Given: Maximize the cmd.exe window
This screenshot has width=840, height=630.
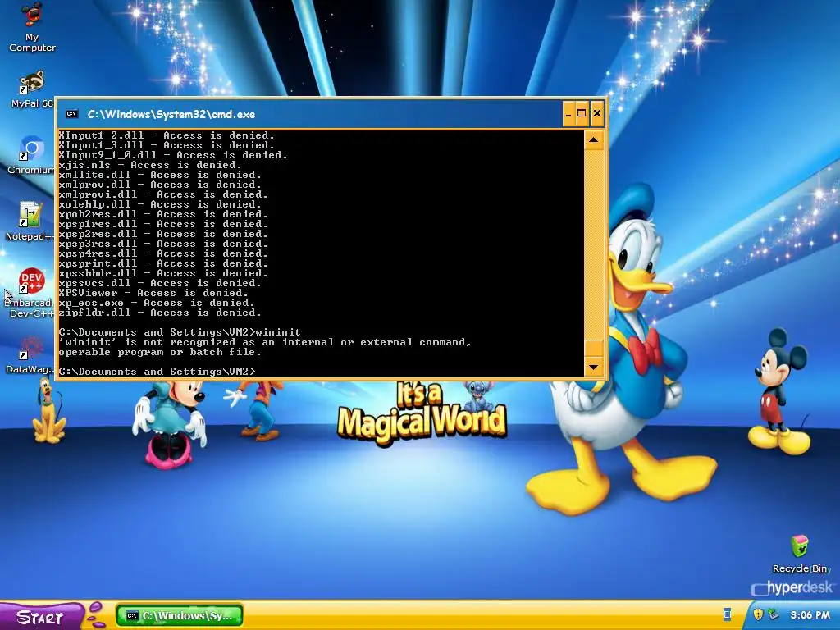Looking at the screenshot, I should click(x=582, y=113).
